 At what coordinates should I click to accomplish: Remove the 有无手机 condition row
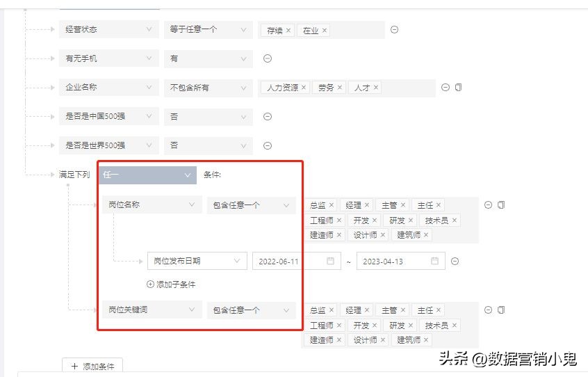[268, 58]
